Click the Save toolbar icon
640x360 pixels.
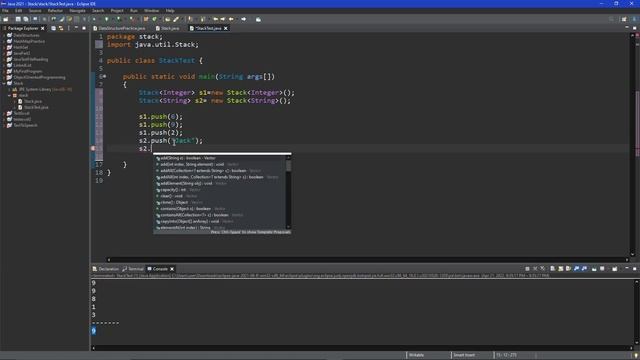[x=18, y=19]
